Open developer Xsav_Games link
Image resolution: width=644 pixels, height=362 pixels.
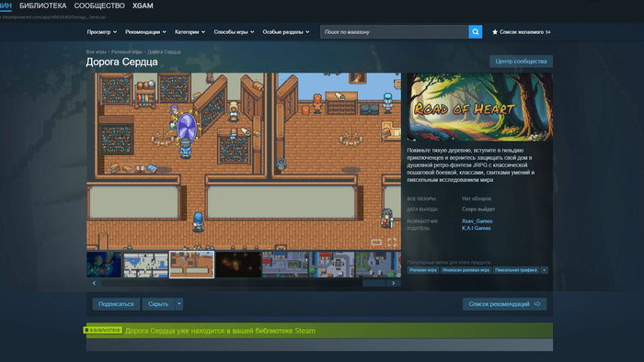click(477, 221)
